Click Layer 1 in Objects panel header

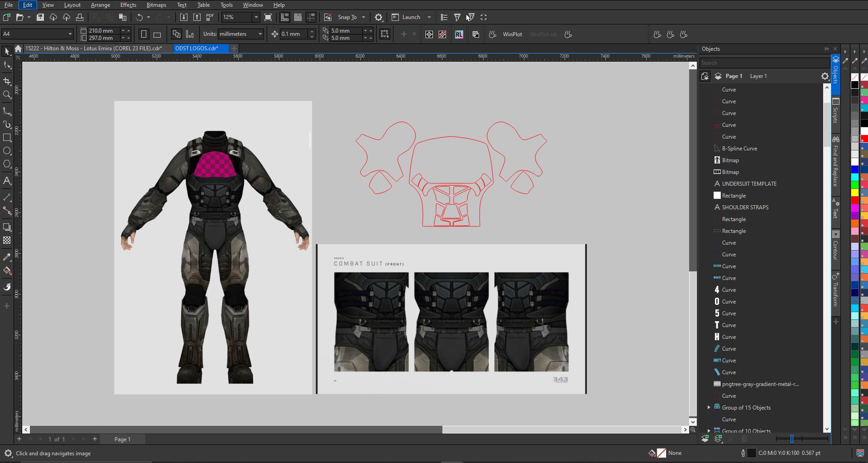pyautogui.click(x=758, y=76)
